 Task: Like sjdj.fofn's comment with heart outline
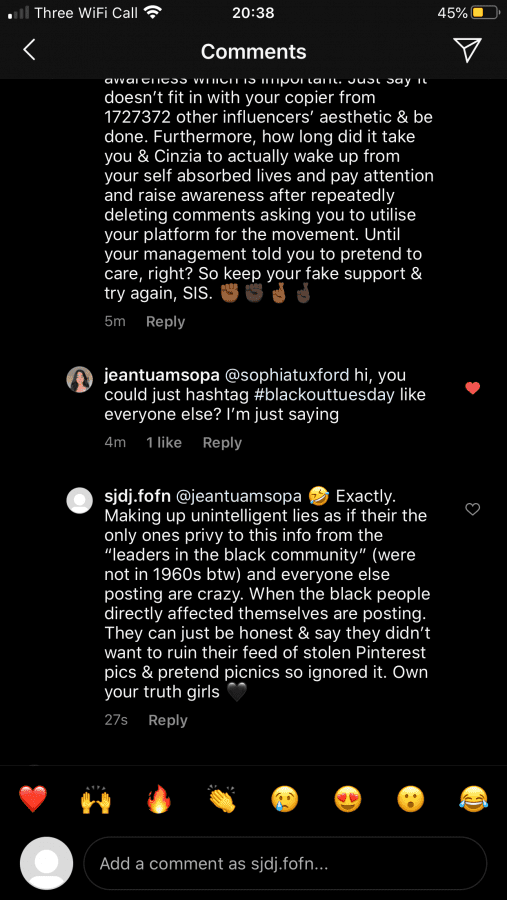472,509
